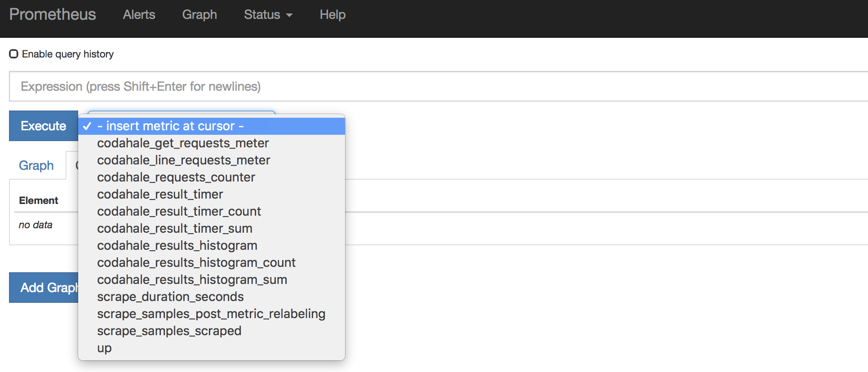Click the Add Graph button

pos(44,288)
